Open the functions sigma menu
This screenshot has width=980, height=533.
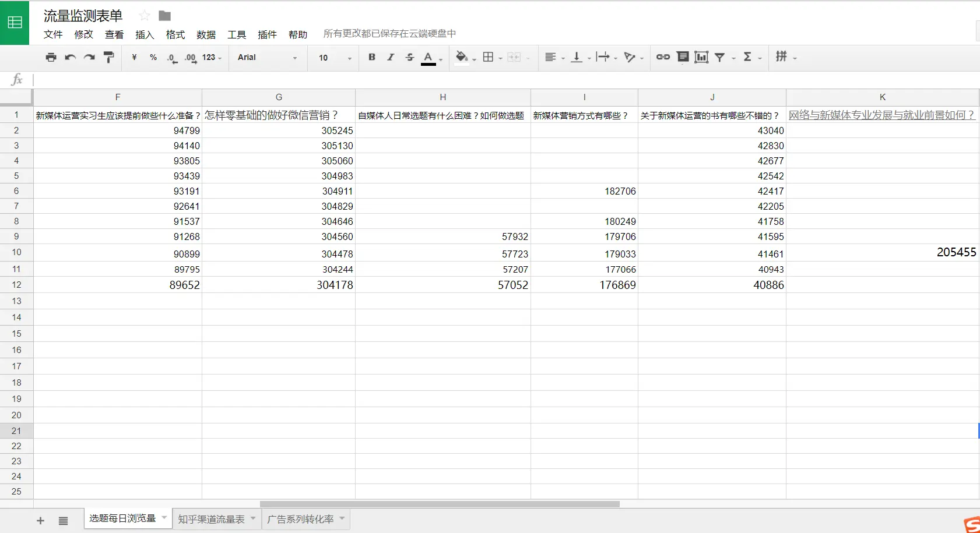pyautogui.click(x=747, y=57)
